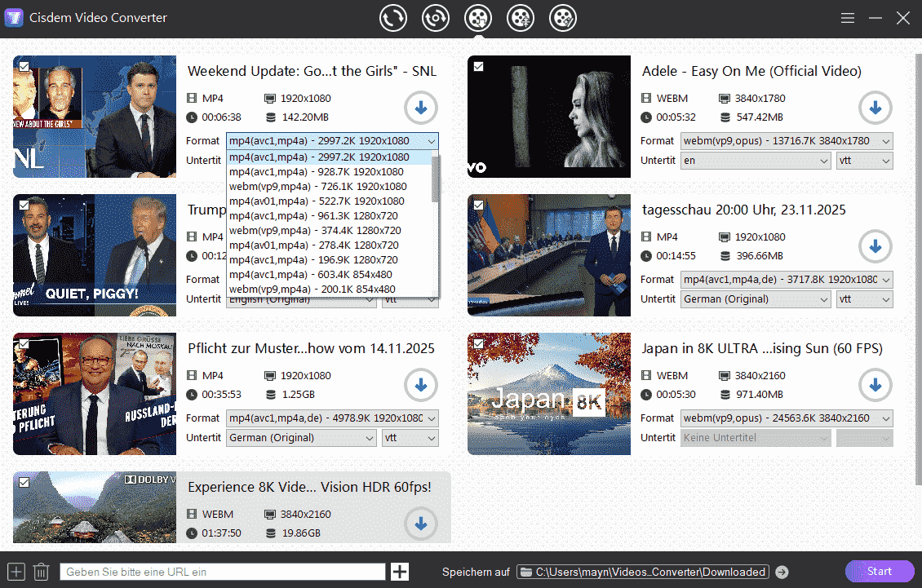Open subtitle language dropdown showing en
This screenshot has width=922, height=588.
click(756, 161)
